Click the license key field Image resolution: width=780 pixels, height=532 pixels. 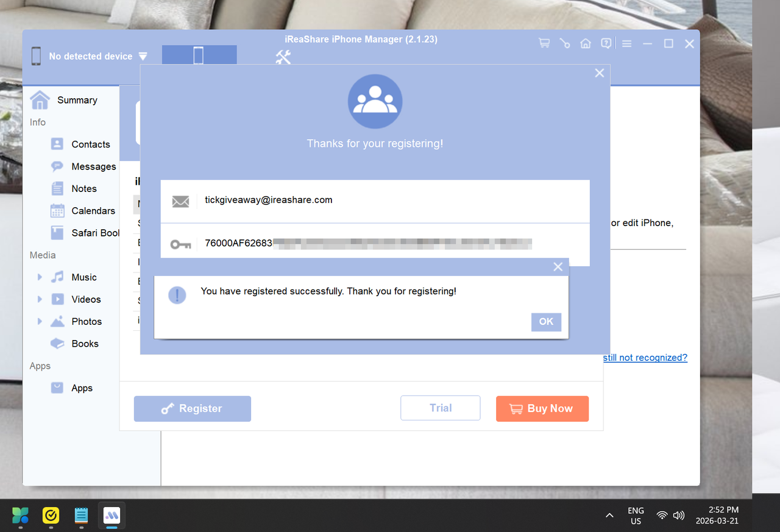(375, 244)
